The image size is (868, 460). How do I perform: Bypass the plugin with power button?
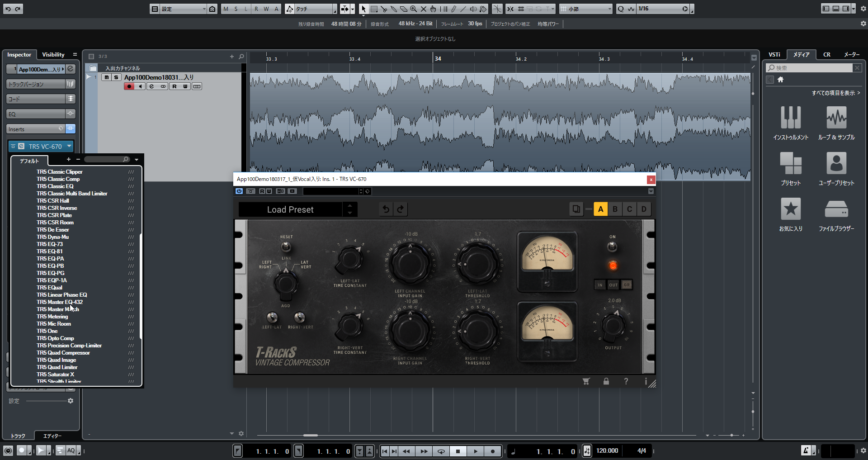pyautogui.click(x=239, y=191)
